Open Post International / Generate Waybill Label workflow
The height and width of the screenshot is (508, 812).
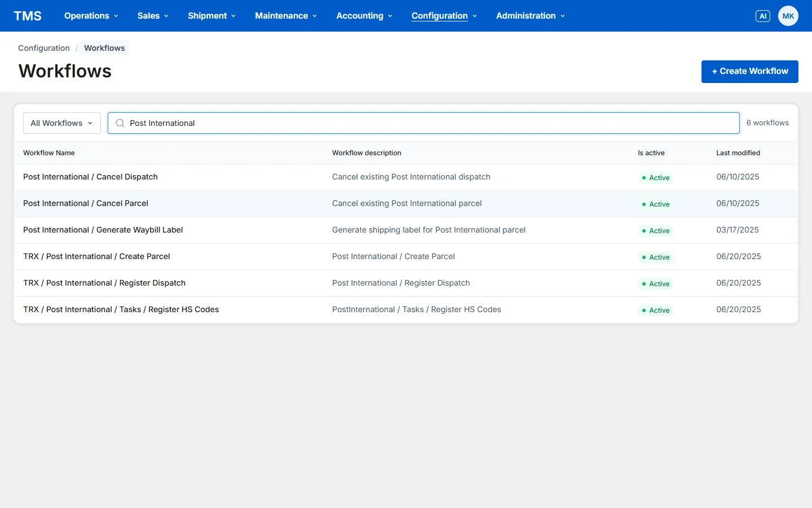pos(103,230)
